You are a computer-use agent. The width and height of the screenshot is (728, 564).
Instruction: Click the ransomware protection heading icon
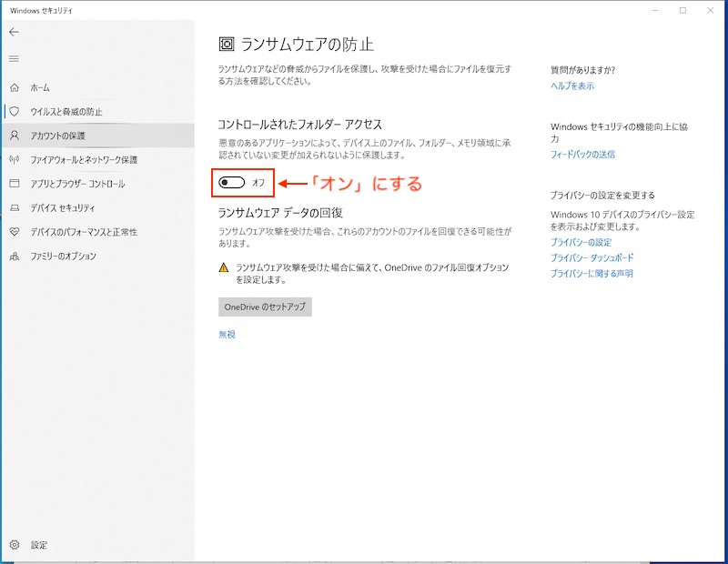[226, 44]
